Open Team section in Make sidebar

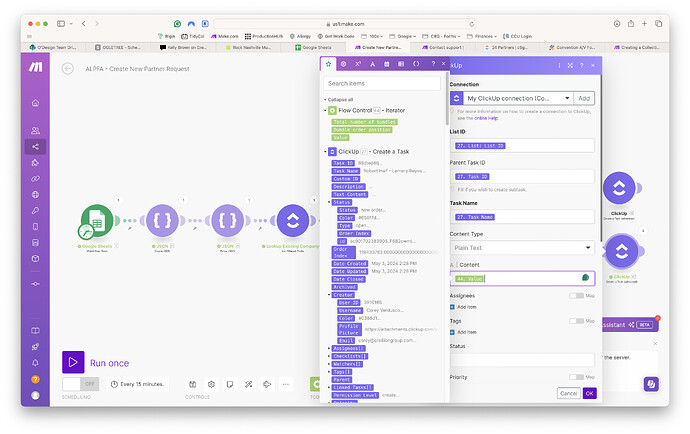35,130
